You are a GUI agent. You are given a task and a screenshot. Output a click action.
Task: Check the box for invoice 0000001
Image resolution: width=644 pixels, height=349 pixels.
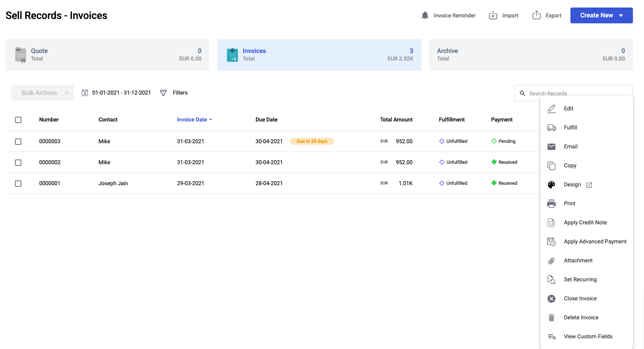click(x=18, y=184)
